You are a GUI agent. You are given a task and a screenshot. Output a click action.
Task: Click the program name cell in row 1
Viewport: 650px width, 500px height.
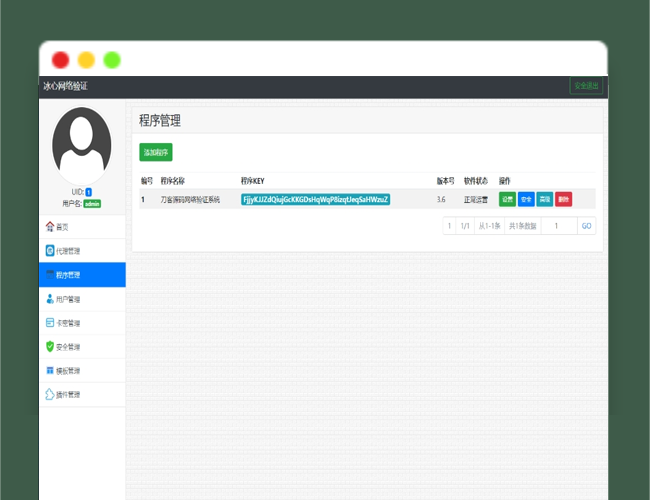(190, 199)
